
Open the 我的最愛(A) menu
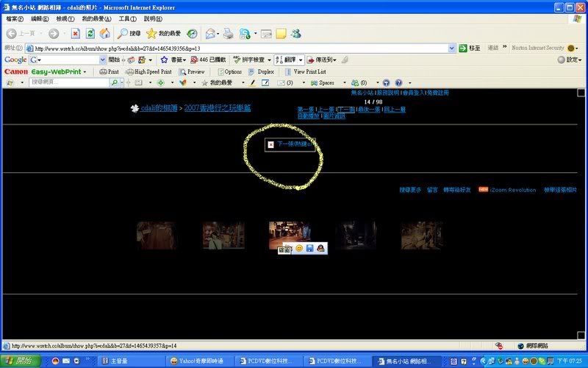(x=96, y=18)
